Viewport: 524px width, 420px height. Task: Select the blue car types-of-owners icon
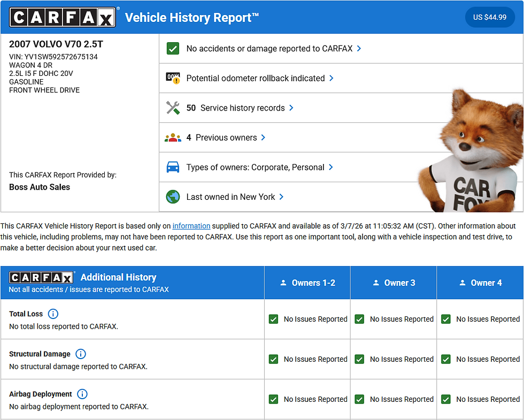[173, 167]
